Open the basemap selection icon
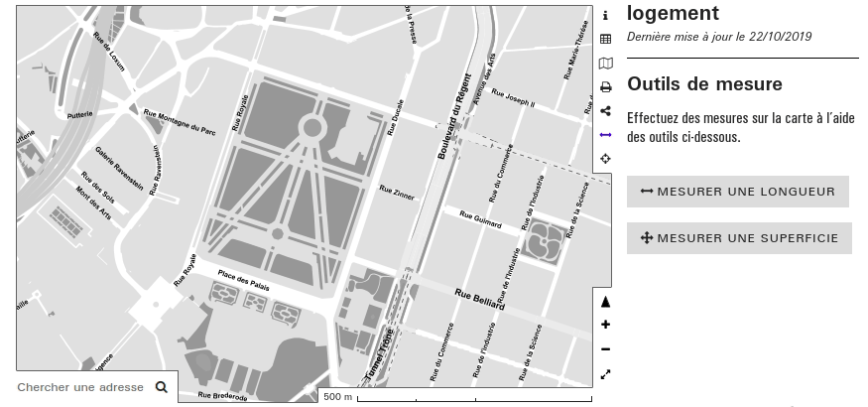This screenshot has width=868, height=407. 605,64
